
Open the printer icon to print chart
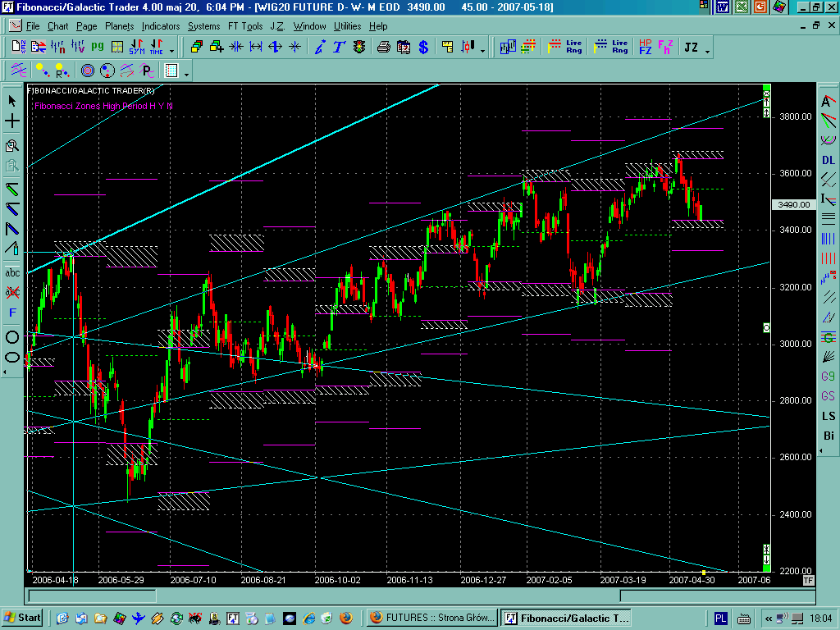(x=384, y=47)
